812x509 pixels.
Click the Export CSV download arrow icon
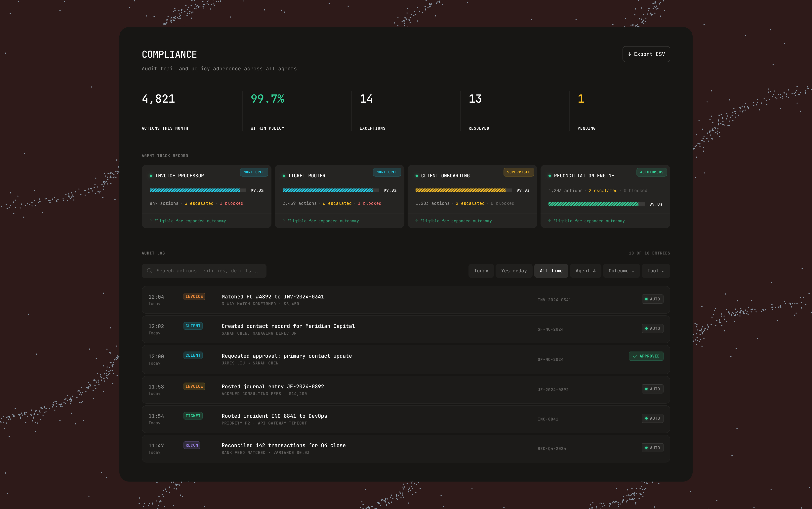point(629,54)
